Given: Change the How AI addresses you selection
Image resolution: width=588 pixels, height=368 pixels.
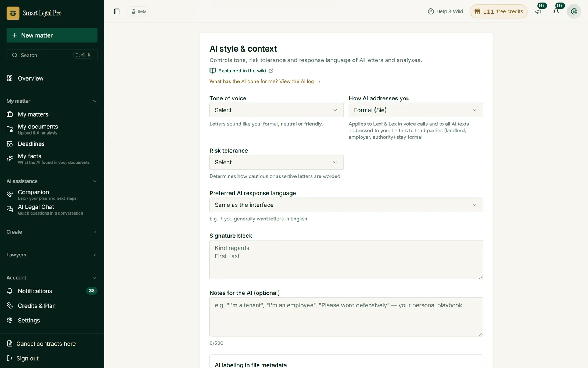Looking at the screenshot, I should pos(416,110).
